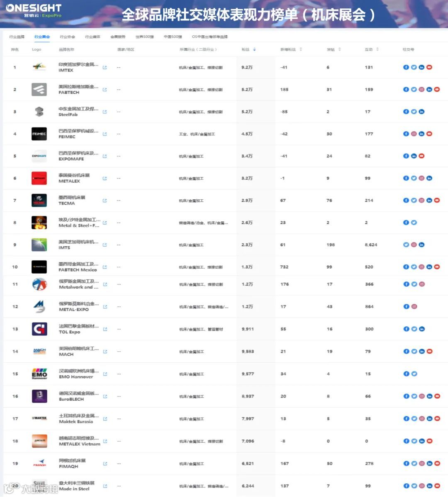Click Maktek Eurasia Instagram icon
448x497 pixels.
(422, 419)
